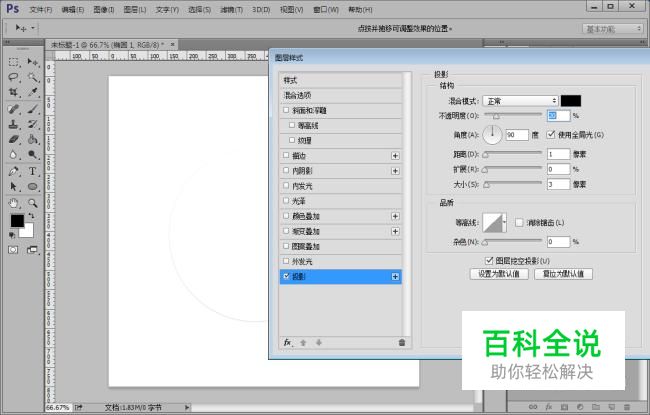The image size is (650, 415).
Task: Enable the 等高线 sub-option checkbox
Action: coord(292,125)
